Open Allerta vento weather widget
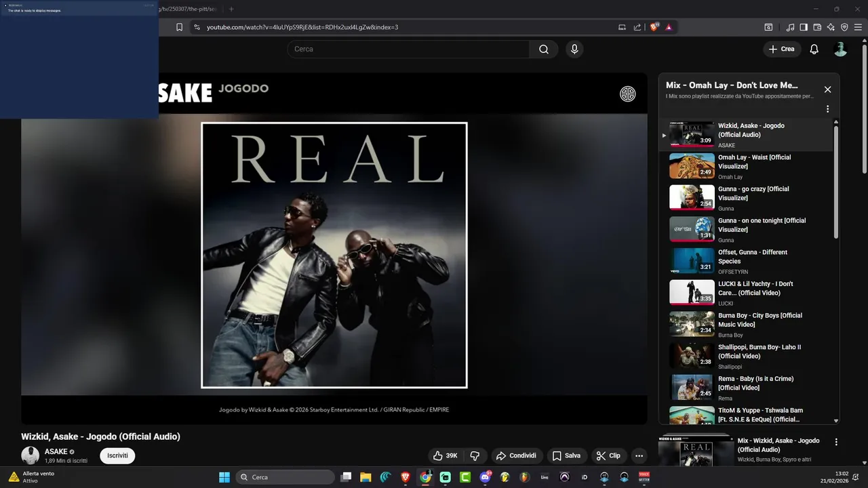This screenshot has width=868, height=488. pos(31,476)
